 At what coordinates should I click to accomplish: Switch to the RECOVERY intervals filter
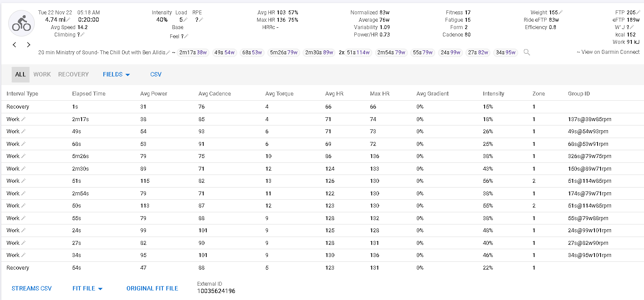pyautogui.click(x=73, y=74)
